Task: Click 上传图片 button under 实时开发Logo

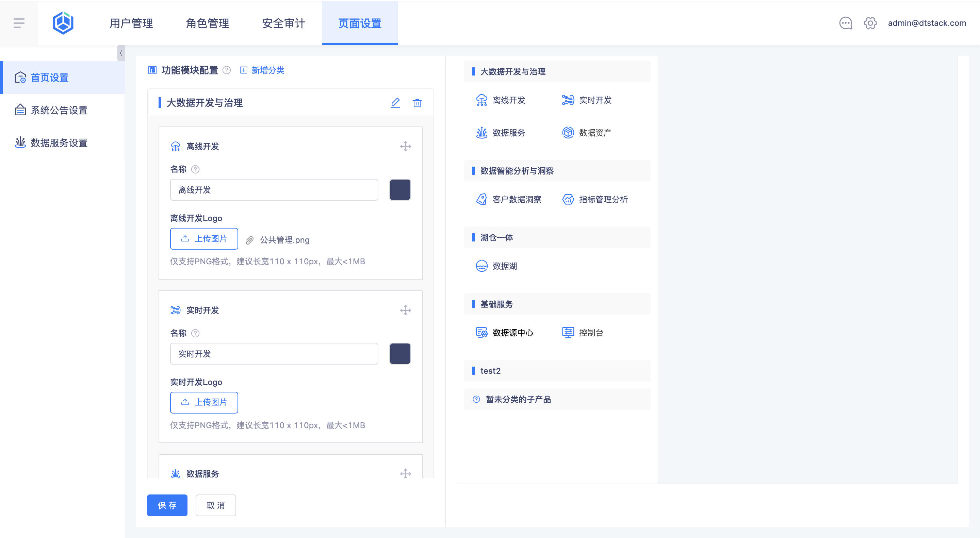Action: tap(204, 402)
